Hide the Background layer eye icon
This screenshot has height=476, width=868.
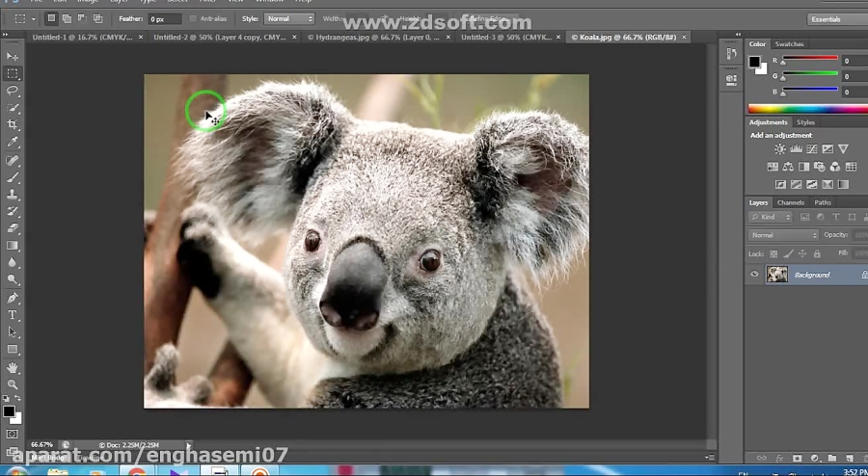(x=754, y=275)
